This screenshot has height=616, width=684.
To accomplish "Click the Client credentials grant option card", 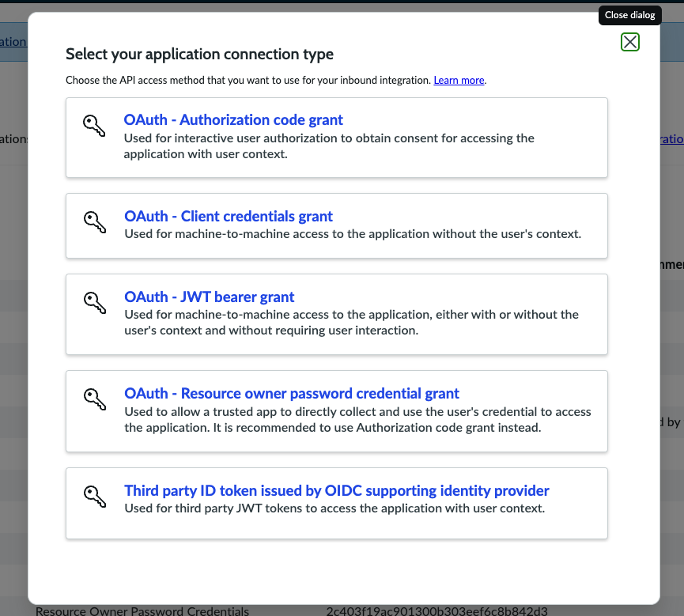I will click(336, 226).
